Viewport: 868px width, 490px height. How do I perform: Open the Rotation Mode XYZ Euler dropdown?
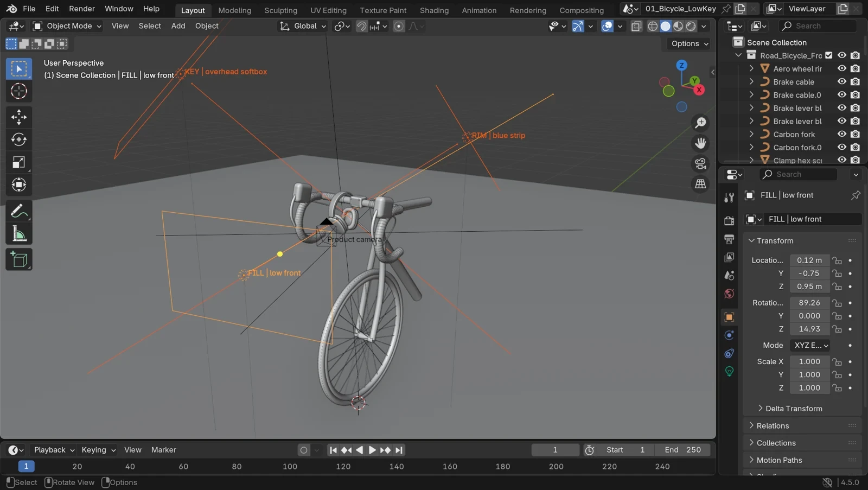click(x=810, y=345)
